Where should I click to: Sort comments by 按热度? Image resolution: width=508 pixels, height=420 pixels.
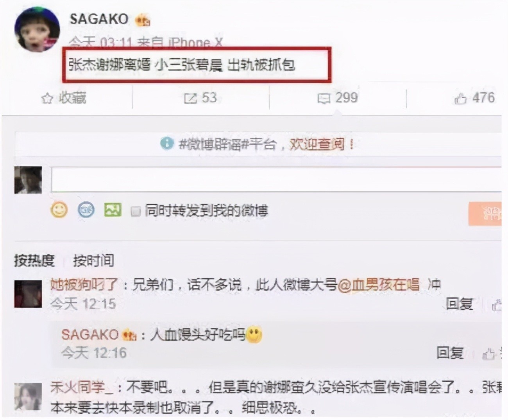34,260
